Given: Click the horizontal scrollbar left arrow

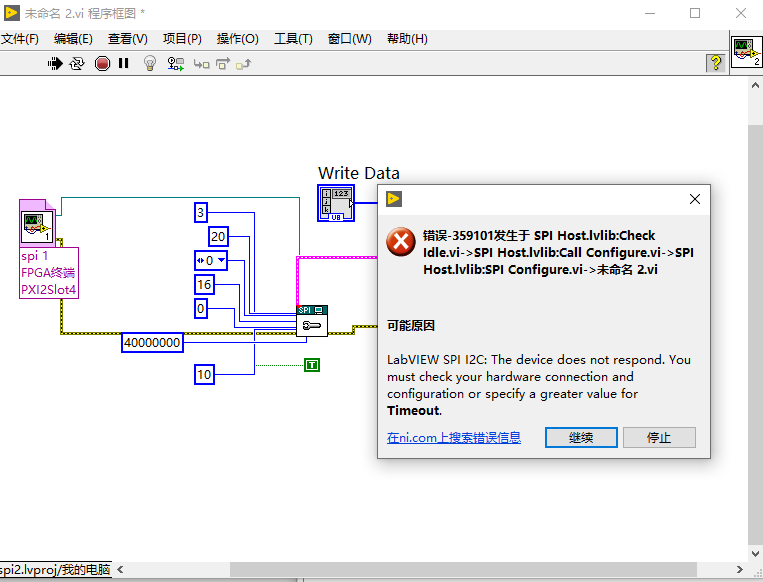Looking at the screenshot, I should click(120, 569).
